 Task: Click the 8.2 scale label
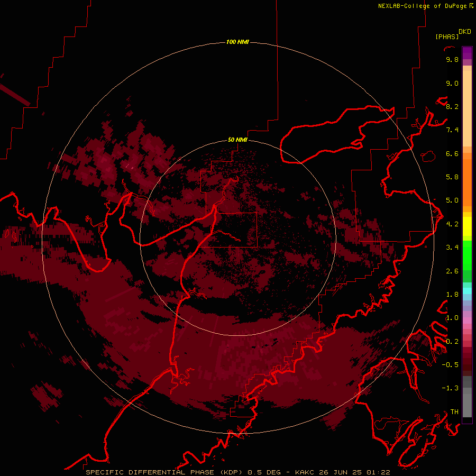(452, 106)
